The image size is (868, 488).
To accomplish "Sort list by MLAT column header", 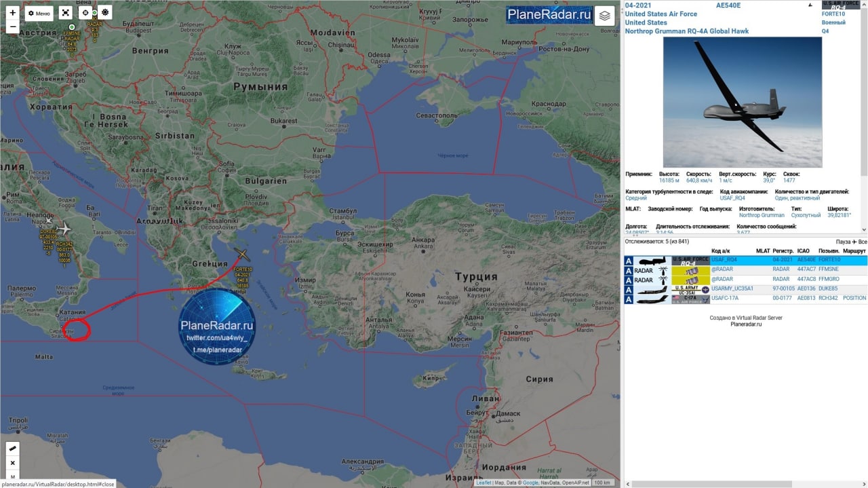I will point(763,251).
